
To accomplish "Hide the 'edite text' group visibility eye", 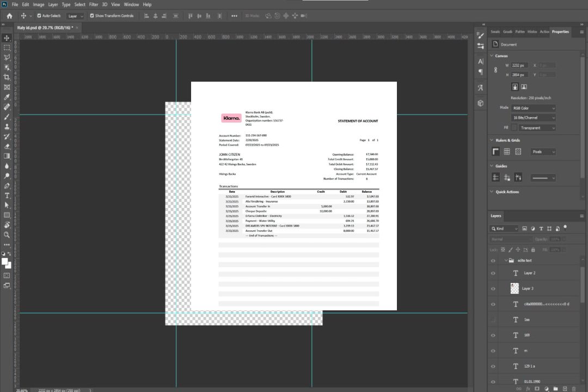I will coord(493,261).
